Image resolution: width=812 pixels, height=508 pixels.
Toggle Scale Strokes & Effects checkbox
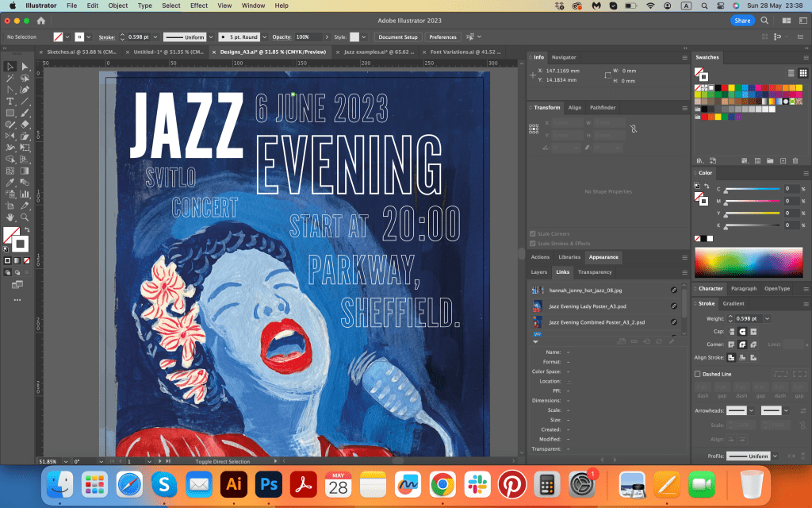click(533, 244)
